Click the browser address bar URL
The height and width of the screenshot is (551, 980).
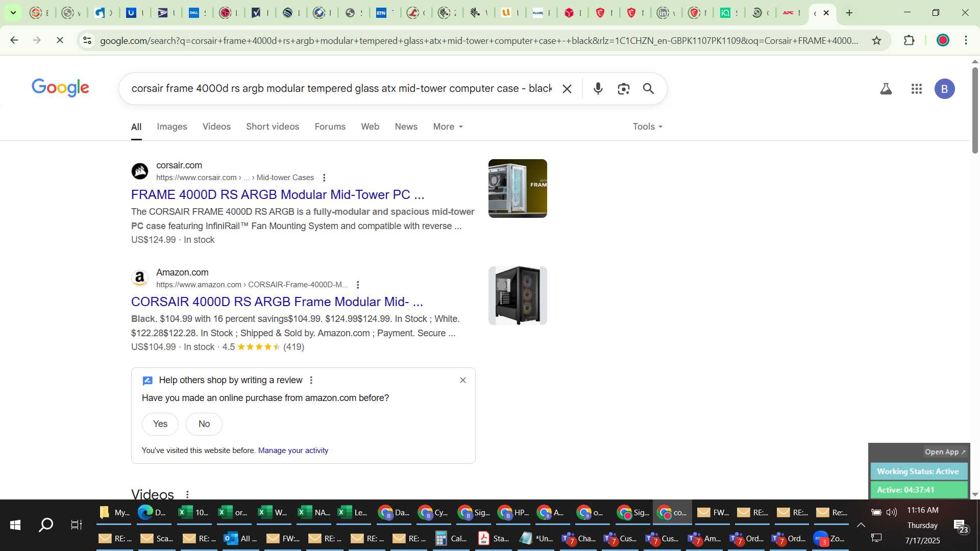point(479,40)
